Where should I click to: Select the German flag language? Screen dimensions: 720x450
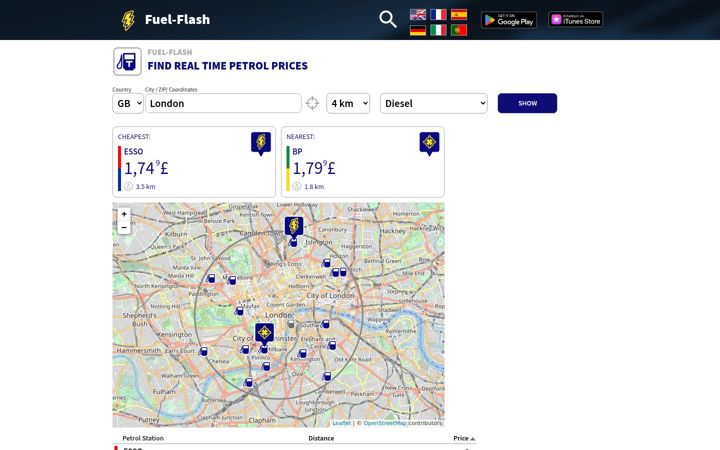[x=418, y=30]
